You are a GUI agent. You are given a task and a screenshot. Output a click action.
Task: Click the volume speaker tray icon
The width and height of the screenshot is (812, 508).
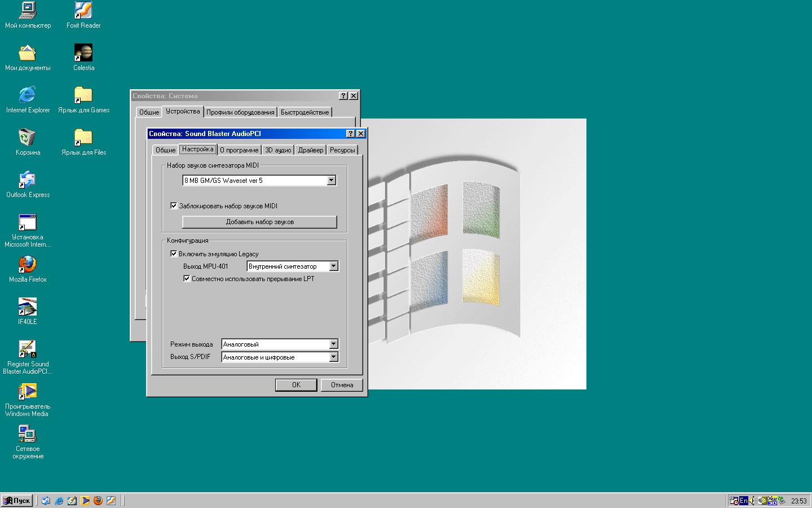point(752,501)
